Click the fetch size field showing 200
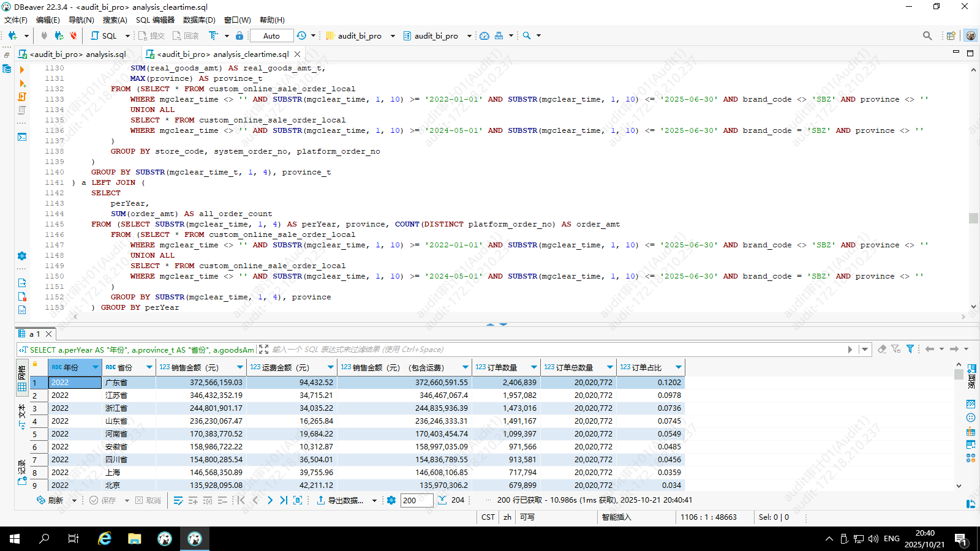 [x=417, y=500]
